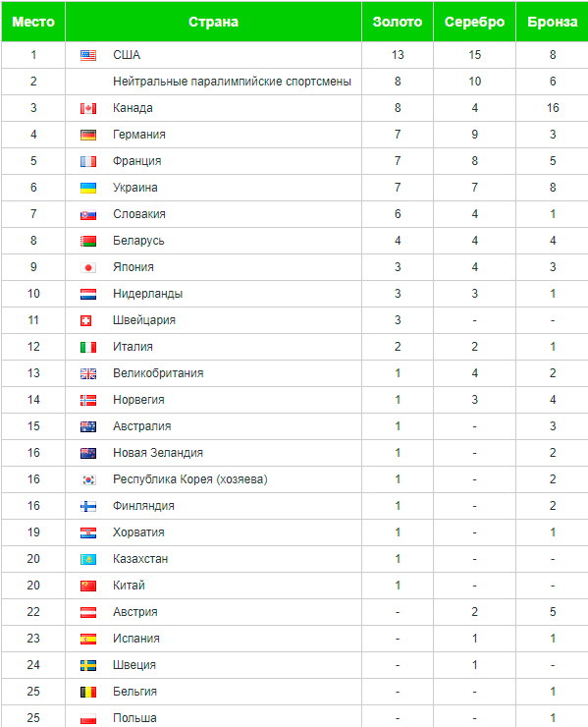Click the Switzerland flag icon
The width and height of the screenshot is (588, 727).
click(x=85, y=320)
